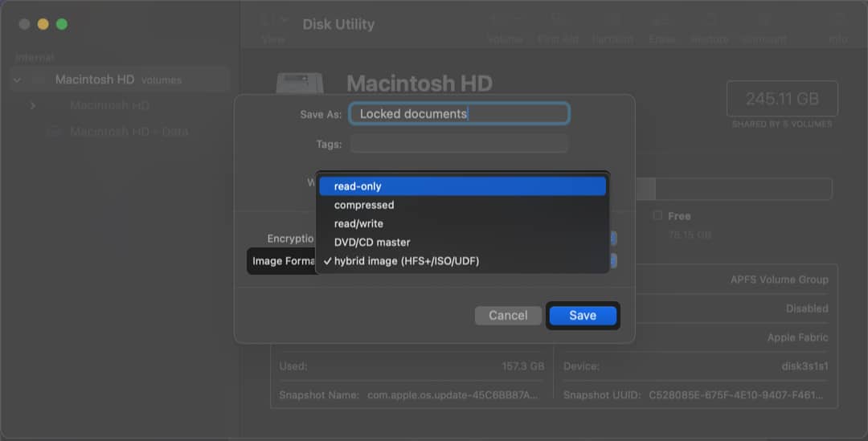This screenshot has width=868, height=441.
Task: Click into the Tags field
Action: pyautogui.click(x=459, y=144)
